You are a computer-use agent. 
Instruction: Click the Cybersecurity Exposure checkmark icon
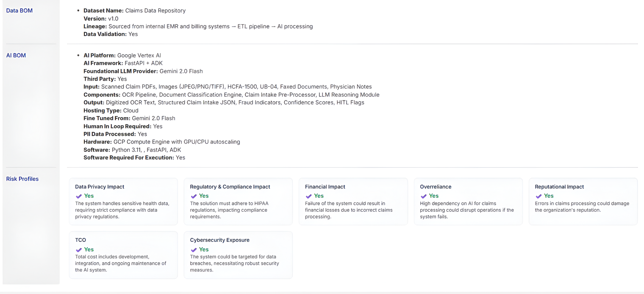[194, 250]
